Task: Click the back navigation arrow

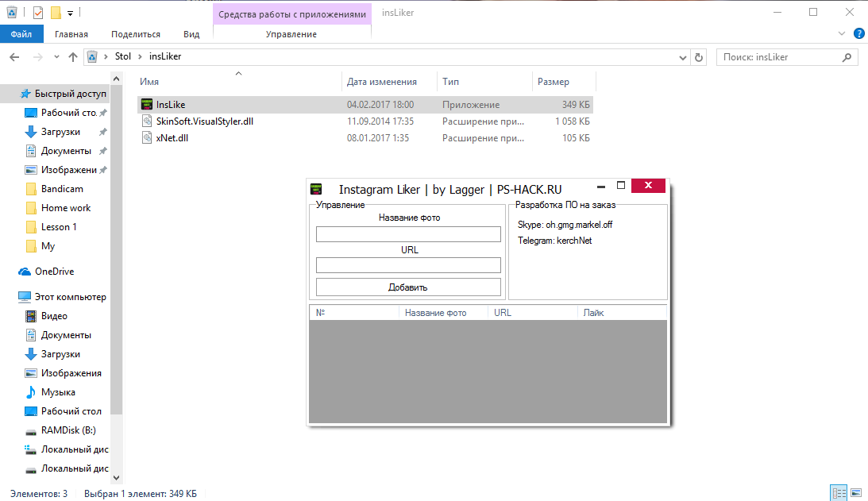Action: (14, 56)
